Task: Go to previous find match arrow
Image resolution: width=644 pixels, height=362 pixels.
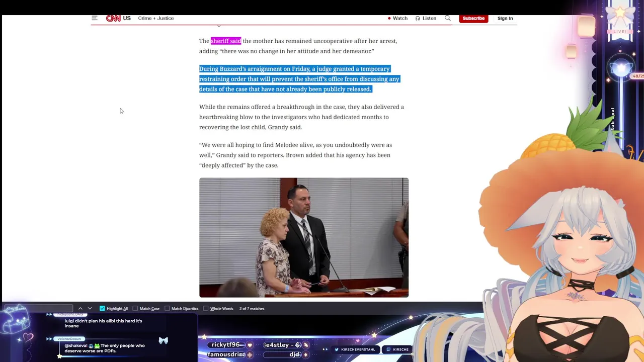Action: (x=80, y=308)
